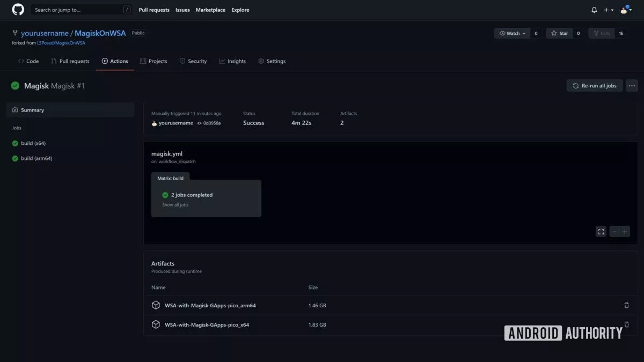The width and height of the screenshot is (644, 362).
Task: Open the Insights tab
Action: [x=232, y=61]
